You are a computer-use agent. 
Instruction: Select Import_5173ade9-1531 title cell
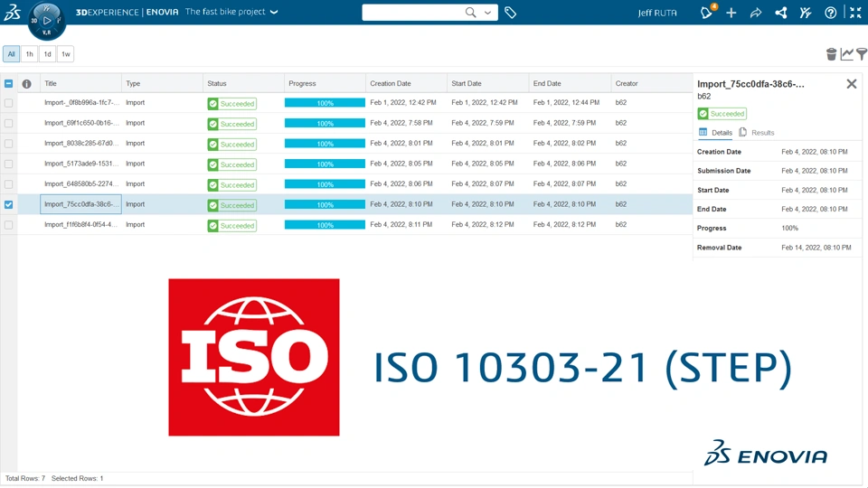pos(80,164)
